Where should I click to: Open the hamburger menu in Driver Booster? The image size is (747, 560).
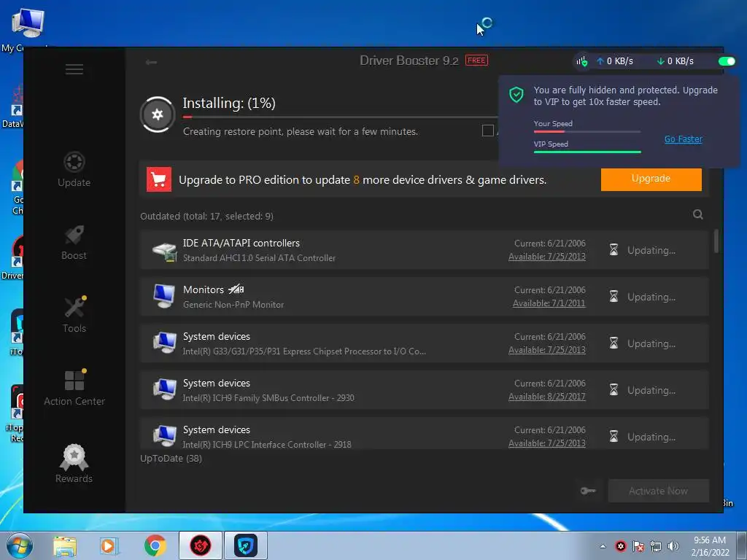(x=74, y=69)
